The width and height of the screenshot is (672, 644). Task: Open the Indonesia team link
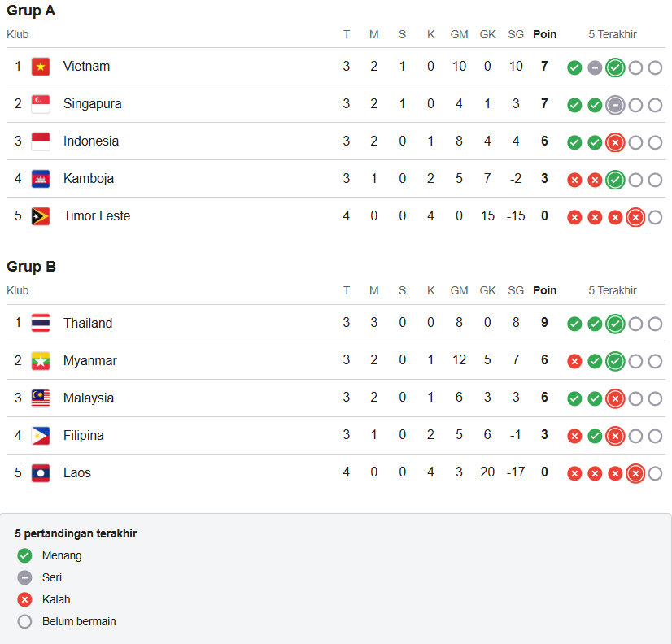tap(91, 141)
